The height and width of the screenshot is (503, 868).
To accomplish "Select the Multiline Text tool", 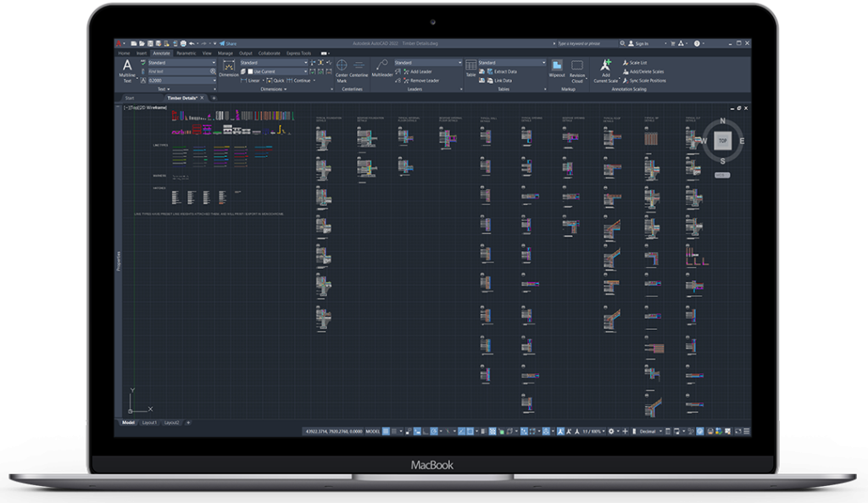I will [127, 71].
